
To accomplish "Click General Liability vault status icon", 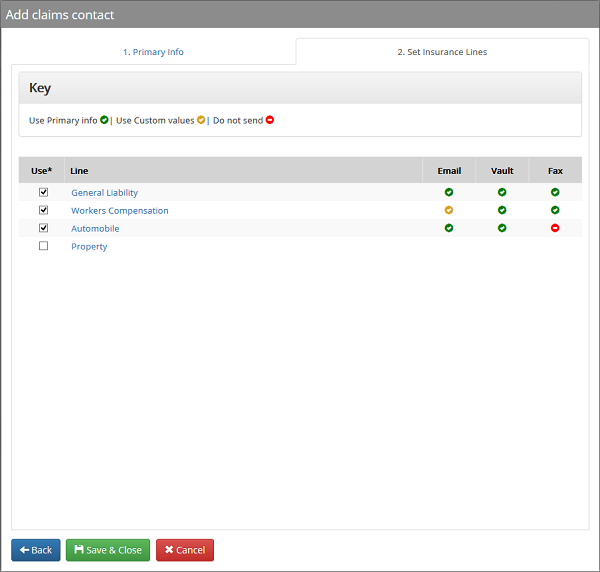I will click(502, 192).
